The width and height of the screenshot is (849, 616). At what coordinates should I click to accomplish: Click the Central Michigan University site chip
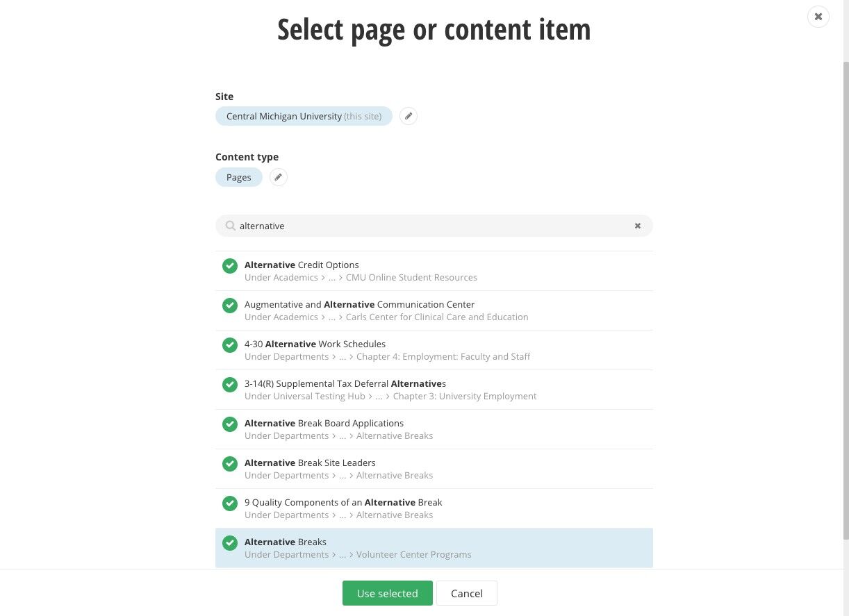304,116
